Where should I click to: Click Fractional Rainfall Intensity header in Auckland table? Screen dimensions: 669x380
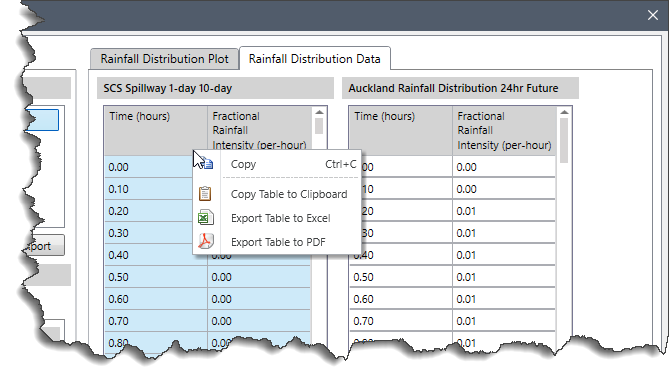click(504, 131)
